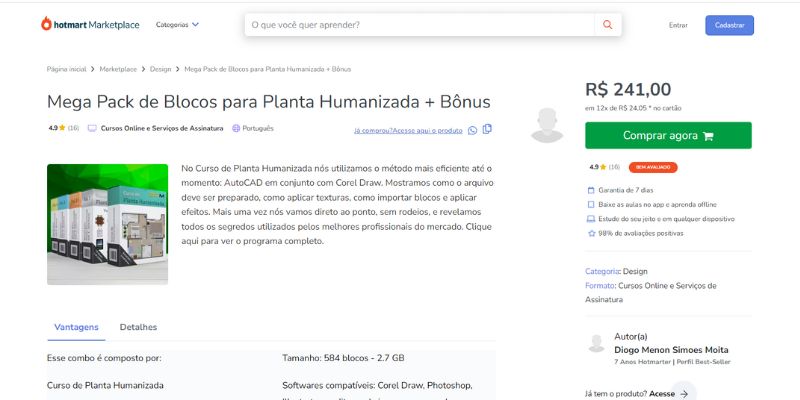The height and width of the screenshot is (400, 800).
Task: Click the search field O que você quer aprender?
Action: click(x=419, y=24)
